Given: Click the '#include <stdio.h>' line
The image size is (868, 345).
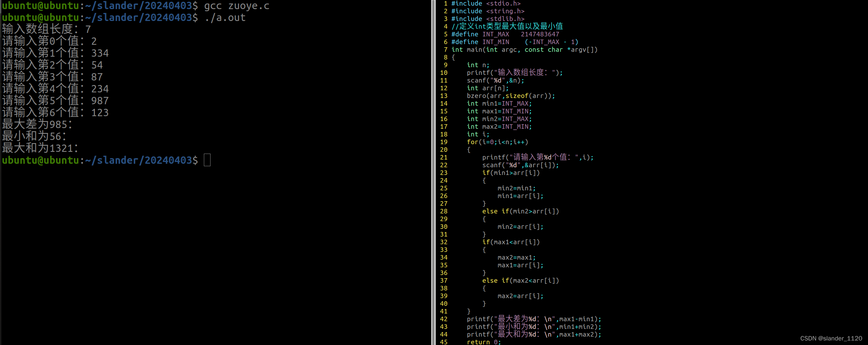Looking at the screenshot, I should [x=486, y=3].
